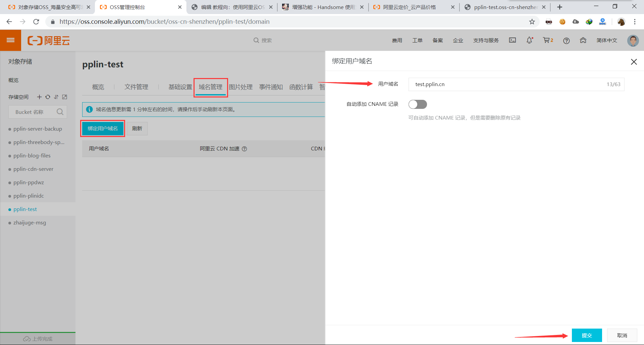Open the shopping cart with 2 items
This screenshot has width=644, height=345.
pos(547,40)
